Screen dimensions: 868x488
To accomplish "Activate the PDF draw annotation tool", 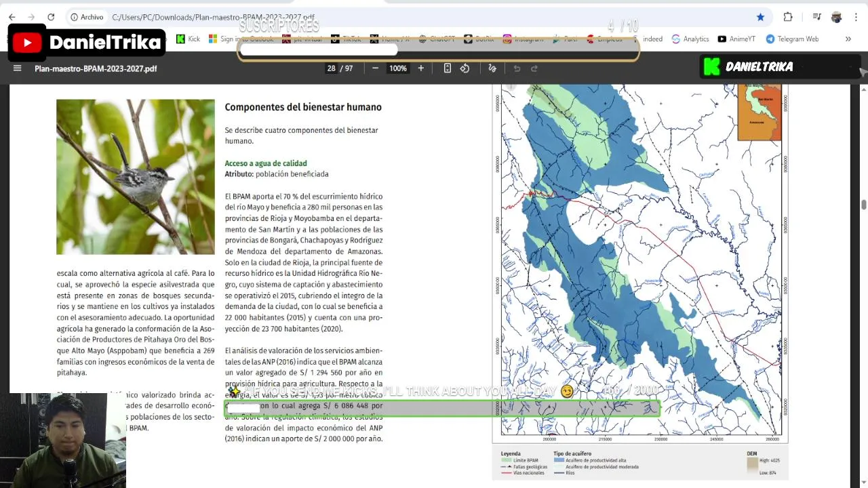I will [x=492, y=68].
